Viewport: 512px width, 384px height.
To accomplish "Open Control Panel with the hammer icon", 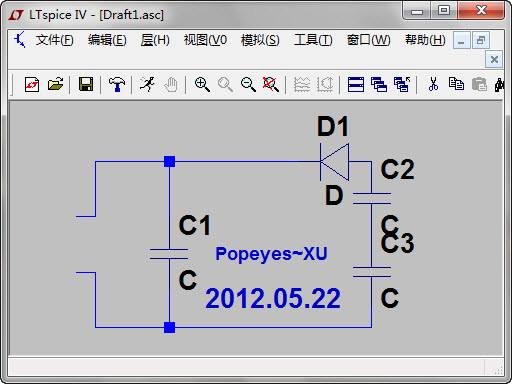I will (117, 84).
